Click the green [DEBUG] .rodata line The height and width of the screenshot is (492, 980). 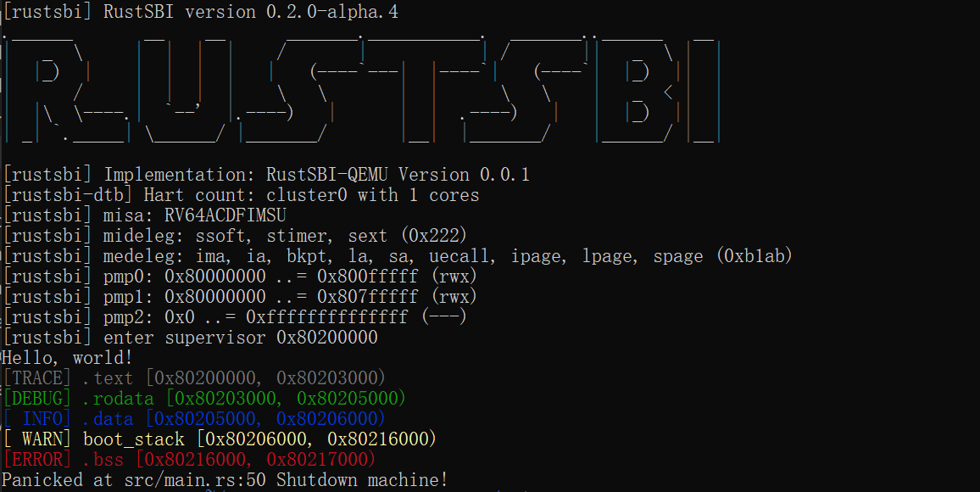pyautogui.click(x=203, y=398)
